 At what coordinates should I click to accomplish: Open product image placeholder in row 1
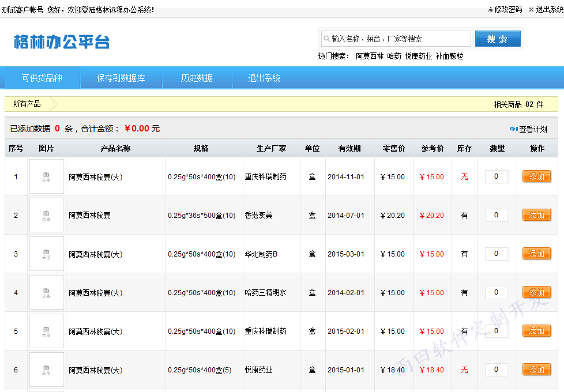pyautogui.click(x=46, y=176)
